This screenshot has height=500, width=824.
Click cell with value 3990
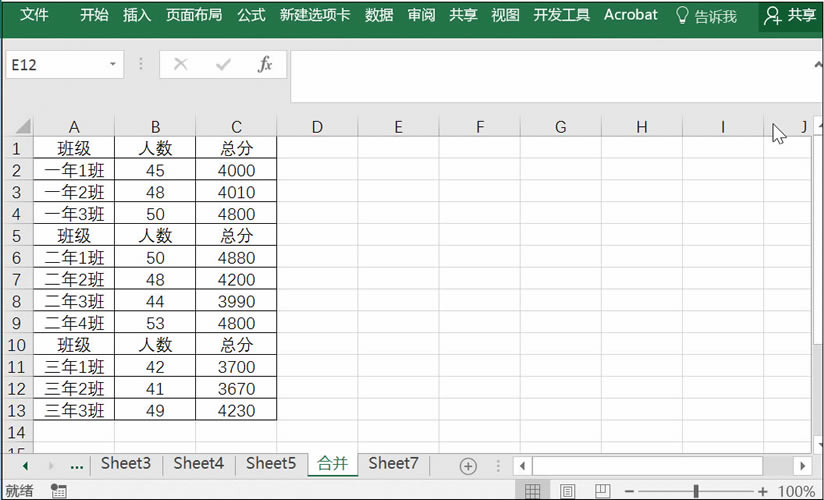(x=236, y=301)
